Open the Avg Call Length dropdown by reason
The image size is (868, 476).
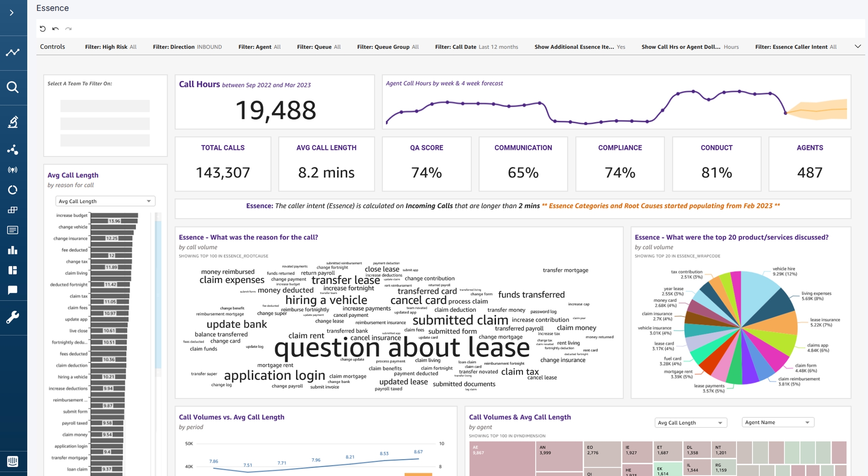click(x=105, y=201)
